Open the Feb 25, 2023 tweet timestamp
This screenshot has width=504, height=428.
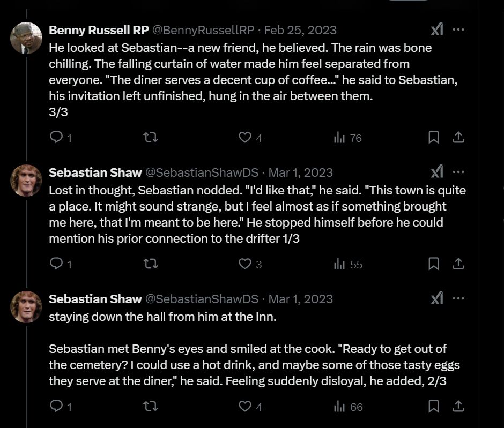pos(301,30)
